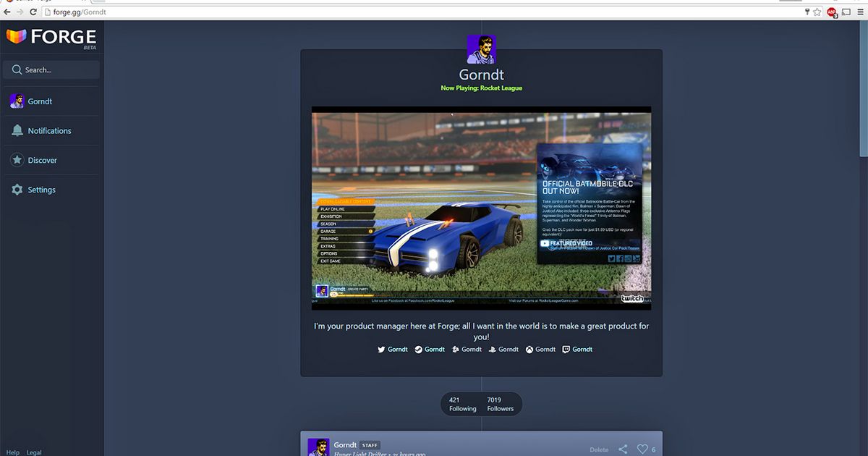
Task: Click the Xbox account icon for Gorndt
Action: (x=530, y=349)
